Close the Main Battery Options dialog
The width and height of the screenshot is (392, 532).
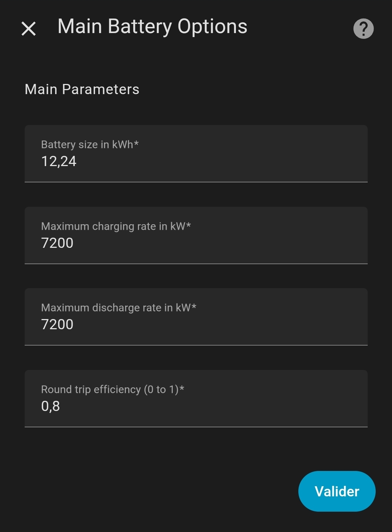29,28
